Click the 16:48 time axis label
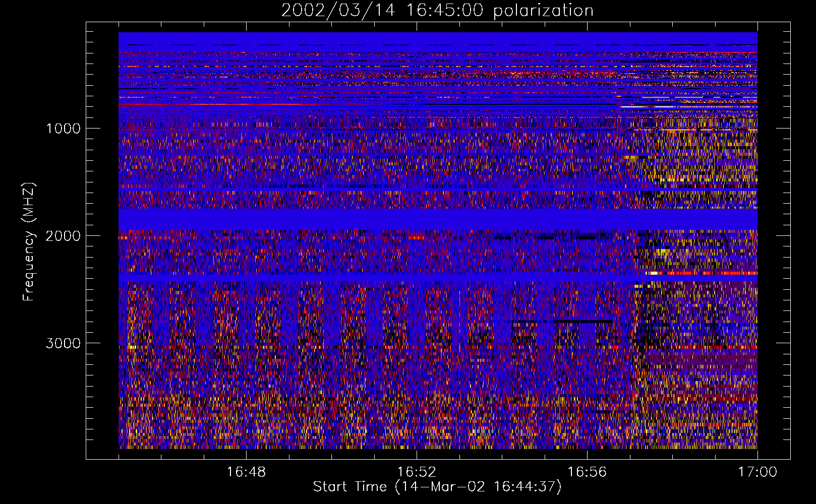Viewport: 816px width, 504px height. click(246, 472)
